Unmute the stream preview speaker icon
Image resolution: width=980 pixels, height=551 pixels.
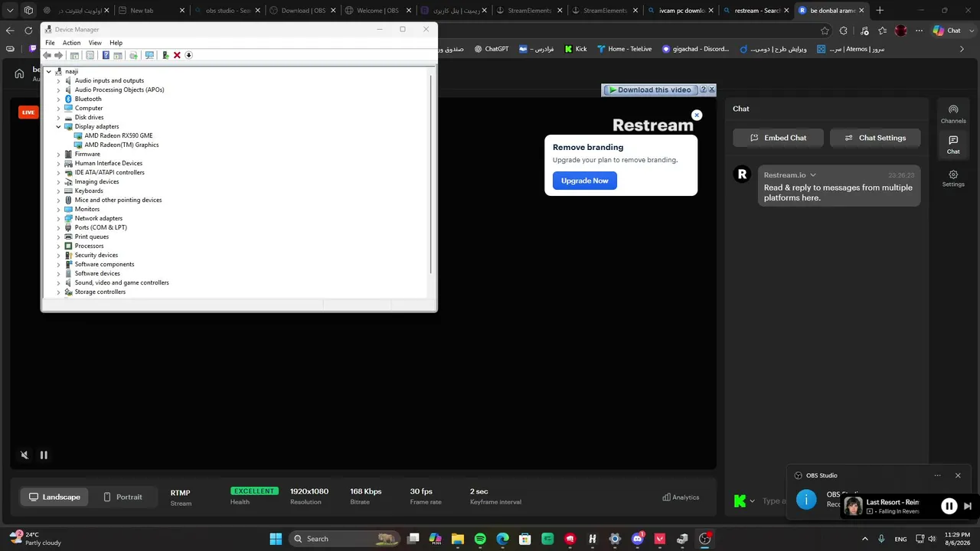click(24, 455)
